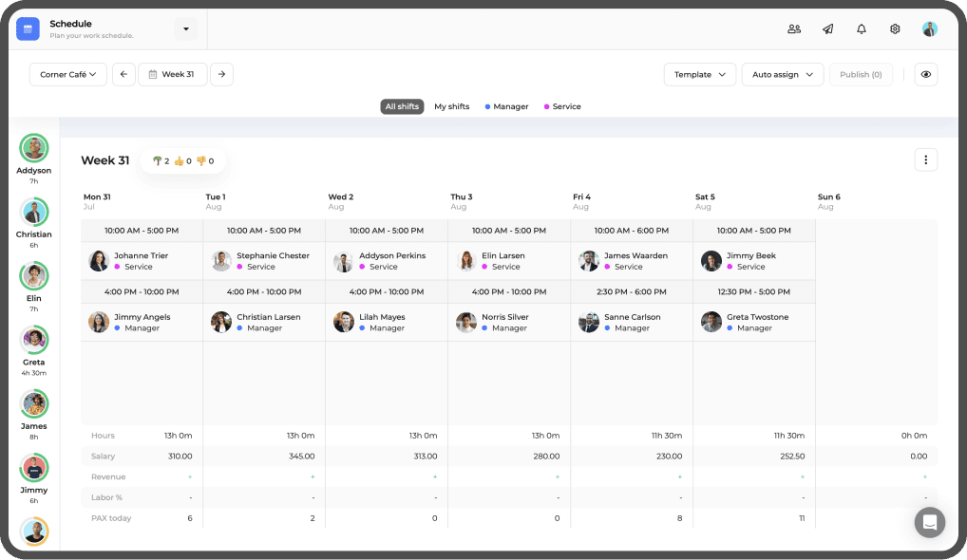
Task: Expand the Template dropdown
Action: (699, 75)
